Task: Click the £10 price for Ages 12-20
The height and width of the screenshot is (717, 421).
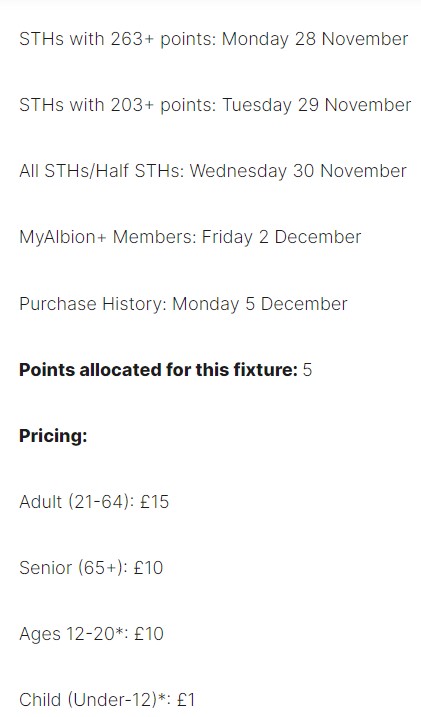Action: coord(149,634)
